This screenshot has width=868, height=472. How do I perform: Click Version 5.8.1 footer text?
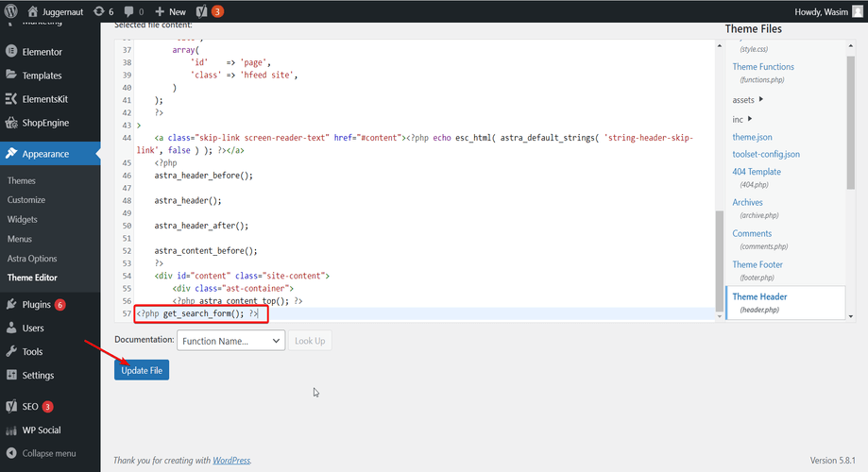(832, 461)
